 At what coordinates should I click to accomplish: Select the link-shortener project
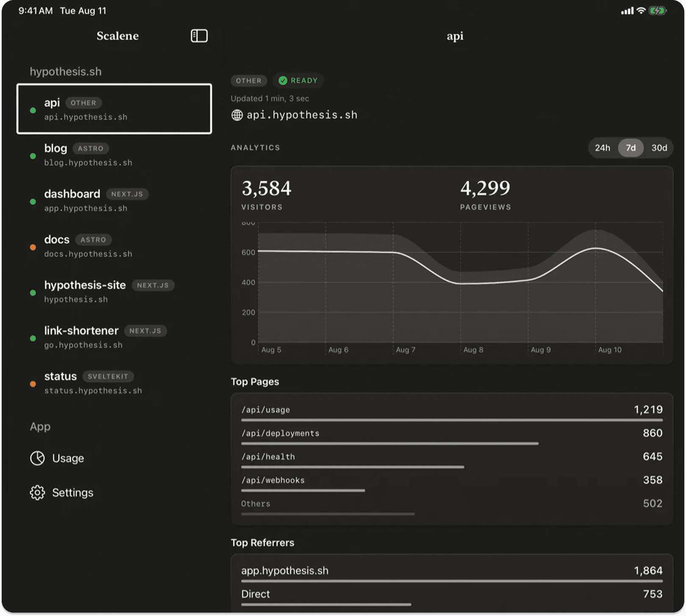pyautogui.click(x=114, y=337)
